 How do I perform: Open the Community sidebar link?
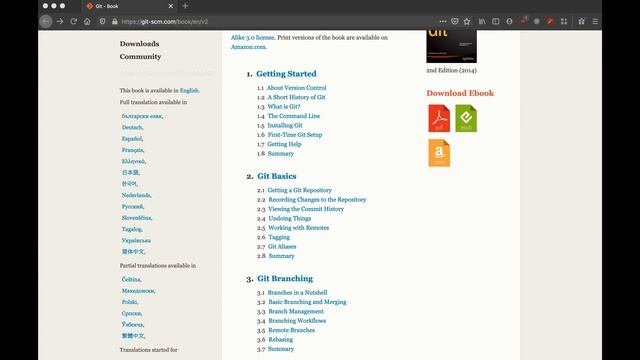pos(140,57)
